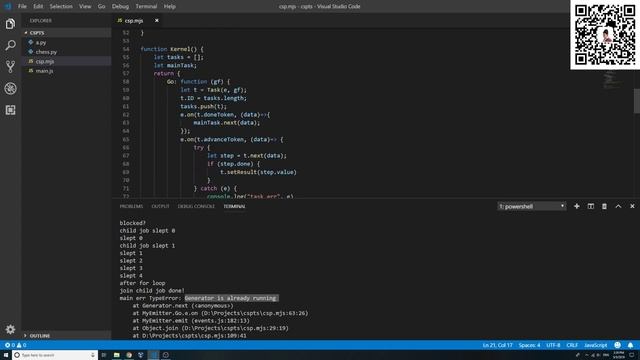
Task: Select terminal shell dropdown showing powershell
Action: [531, 206]
